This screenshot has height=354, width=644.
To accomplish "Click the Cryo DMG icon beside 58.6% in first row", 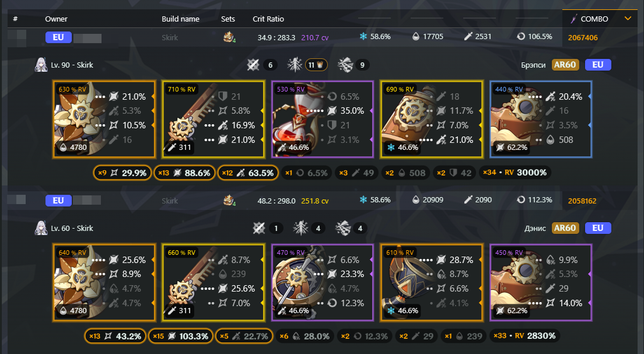I will (x=363, y=37).
